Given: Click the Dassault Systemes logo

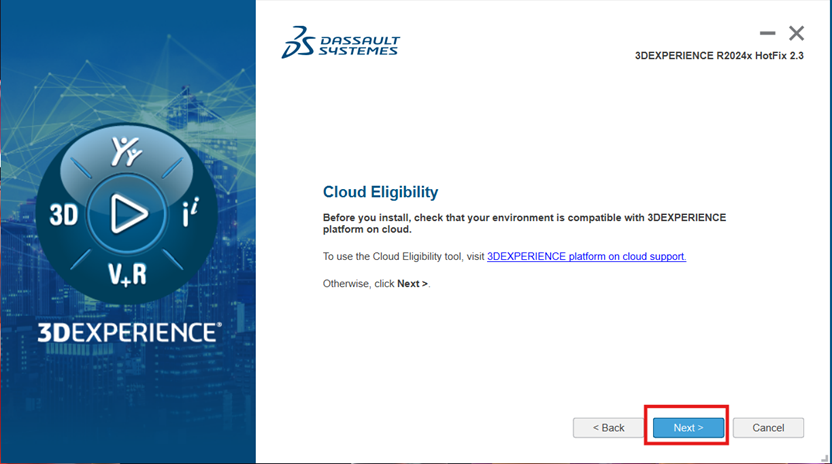Looking at the screenshot, I should coord(341,42).
